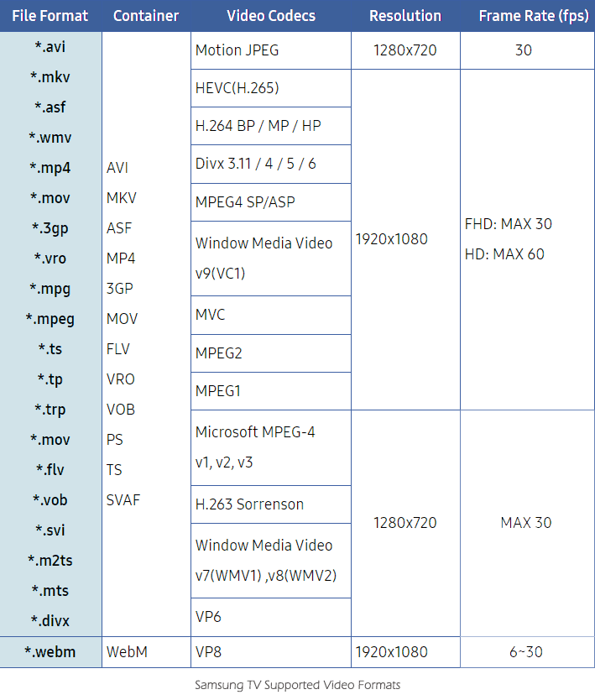Select the '*.mts' file format entry

pos(50,591)
